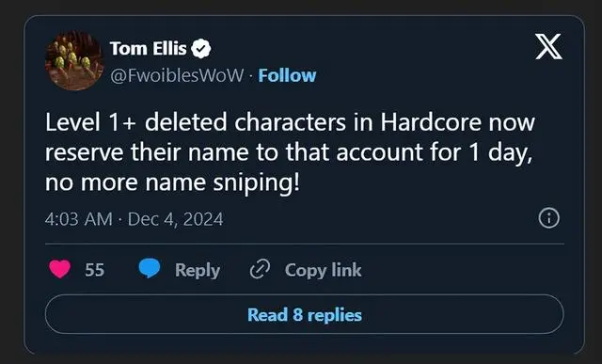Viewport: 602px width, 364px height.
Task: Open the Tom Ellis profile avatar
Action: [x=74, y=60]
